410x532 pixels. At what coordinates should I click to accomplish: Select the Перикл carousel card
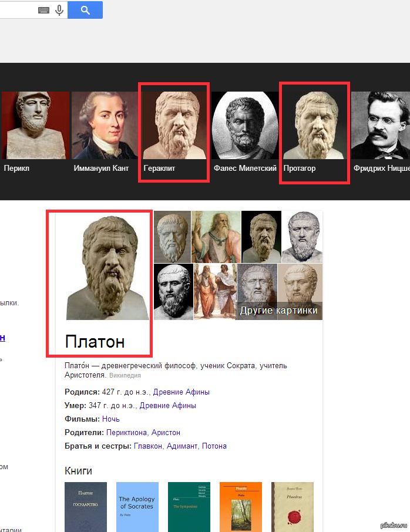[35, 132]
